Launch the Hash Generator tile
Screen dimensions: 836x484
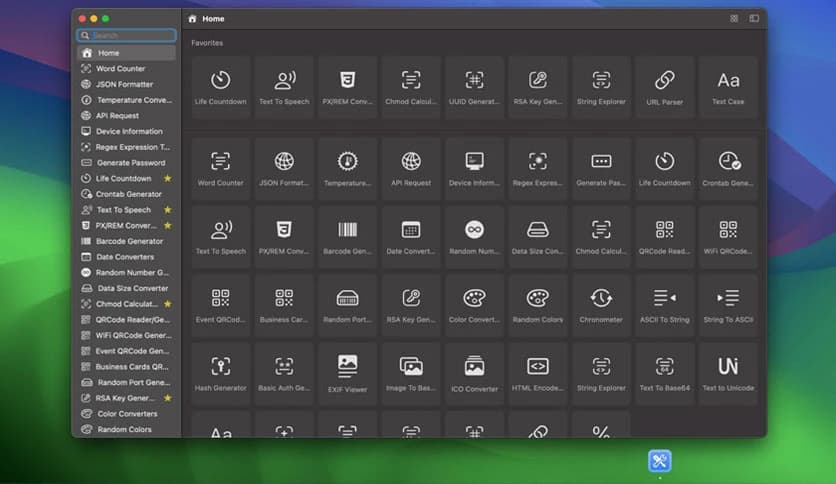coord(221,372)
